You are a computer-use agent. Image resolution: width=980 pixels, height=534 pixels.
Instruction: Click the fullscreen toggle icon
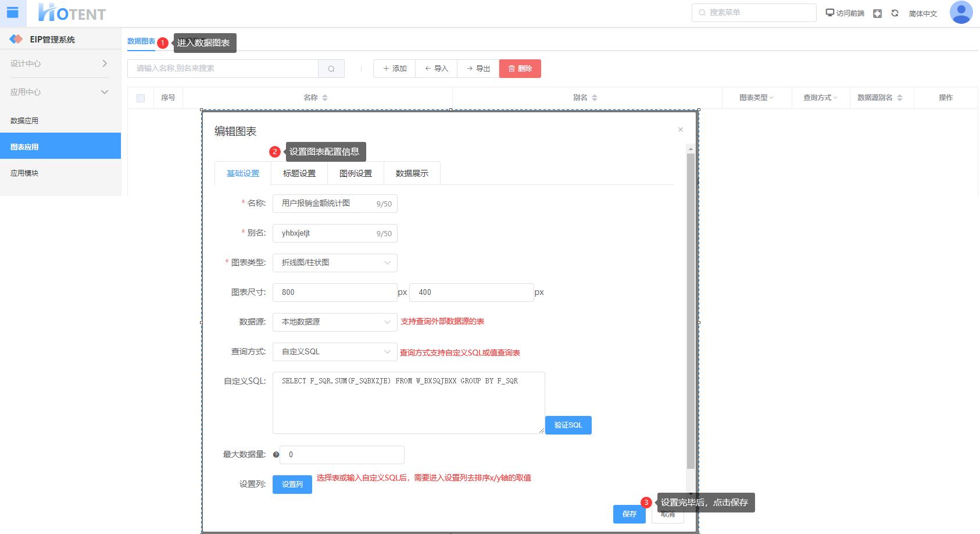click(x=878, y=13)
